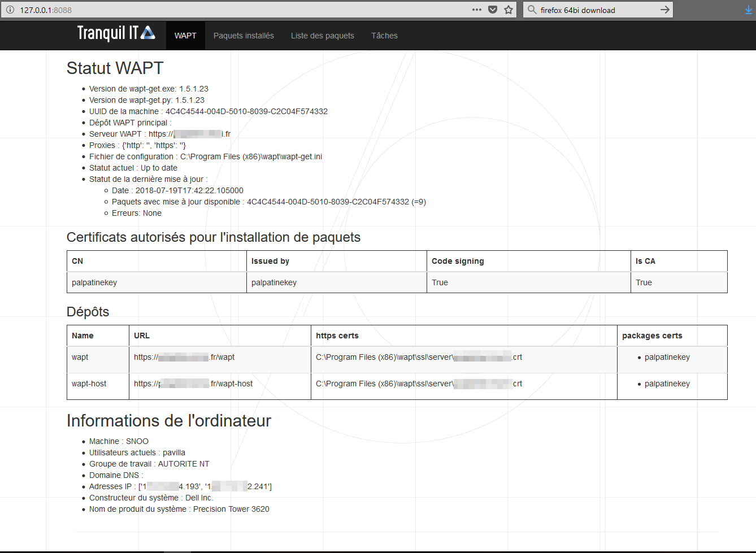The image size is (756, 553).
Task: Submit the search with the arrow button
Action: click(665, 10)
